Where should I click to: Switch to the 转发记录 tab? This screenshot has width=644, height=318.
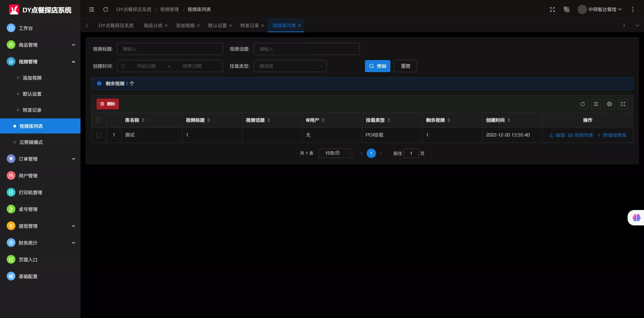point(250,25)
